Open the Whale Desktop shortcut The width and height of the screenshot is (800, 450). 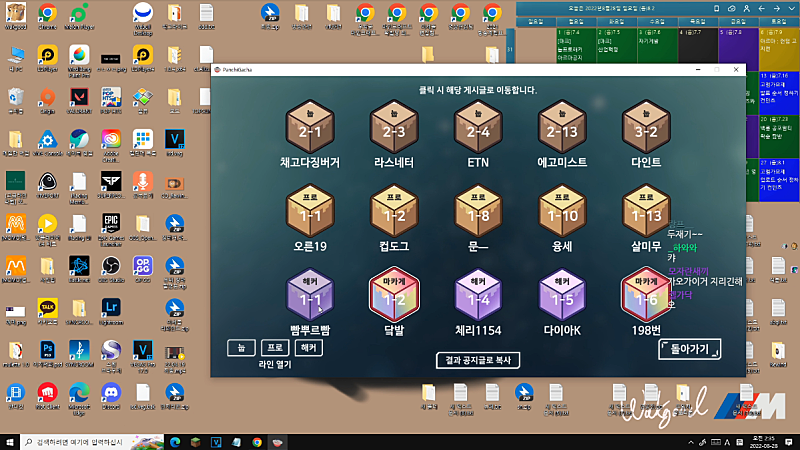[x=142, y=18]
